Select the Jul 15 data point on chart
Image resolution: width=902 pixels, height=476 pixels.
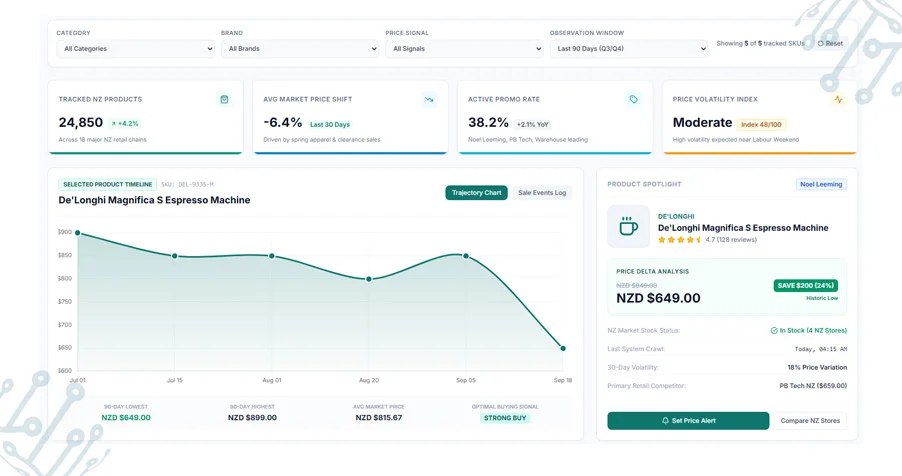[175, 256]
